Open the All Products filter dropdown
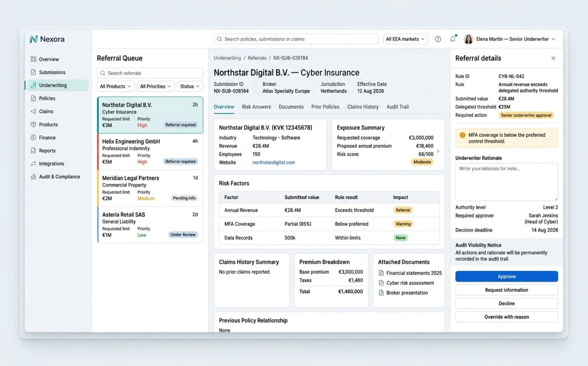This screenshot has width=588, height=366. (115, 86)
